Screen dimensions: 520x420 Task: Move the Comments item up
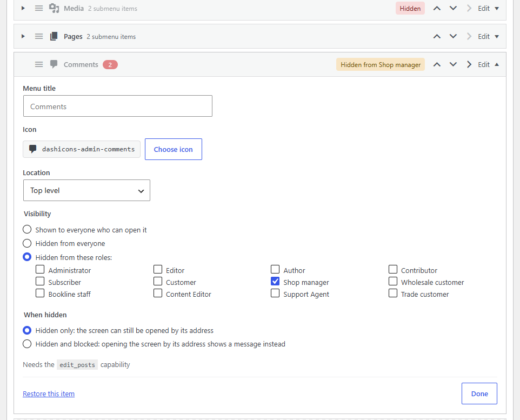tap(437, 65)
